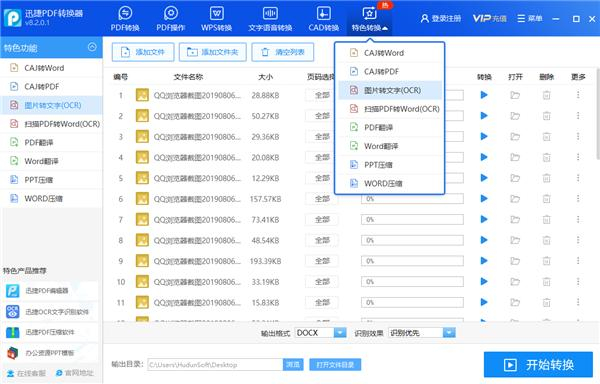Choose 扫描PDF转Word(OCR) in the dropdown menu
Image resolution: width=600 pixels, height=384 pixels.
click(x=390, y=109)
